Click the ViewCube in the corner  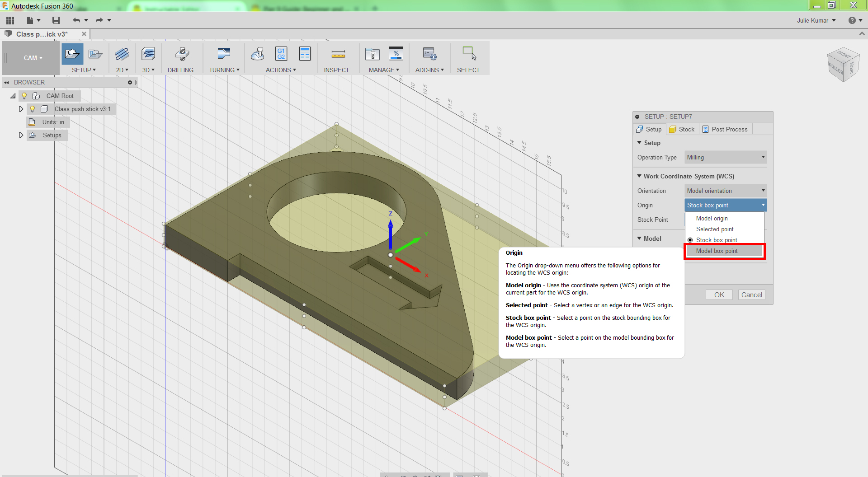pyautogui.click(x=843, y=65)
